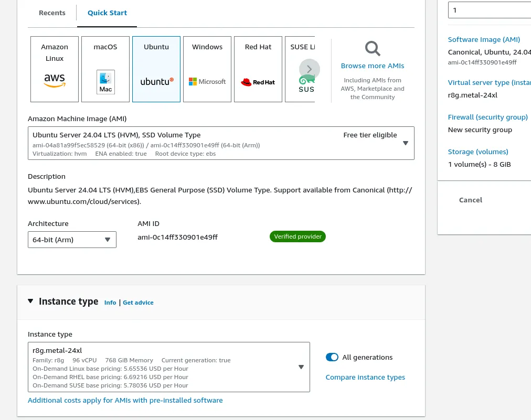Disable the All generations toggle
This screenshot has width=531, height=420.
332,357
